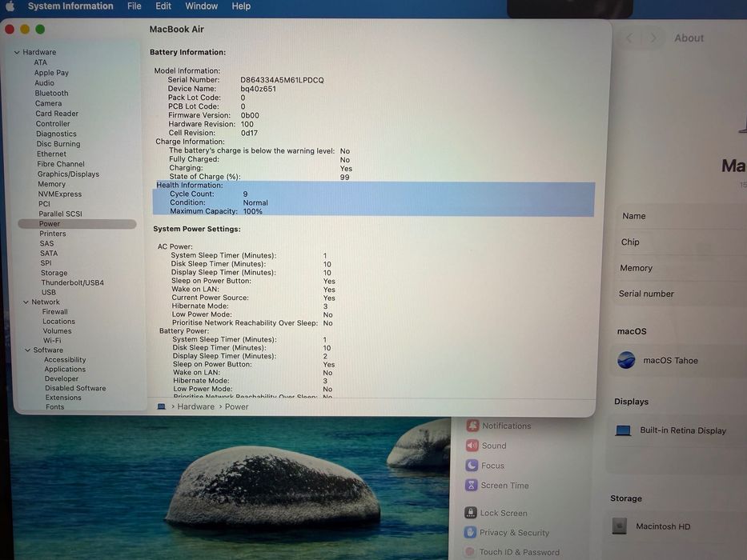Click the macOS Tahoe icon in About
This screenshot has height=560, width=747.
pos(626,361)
